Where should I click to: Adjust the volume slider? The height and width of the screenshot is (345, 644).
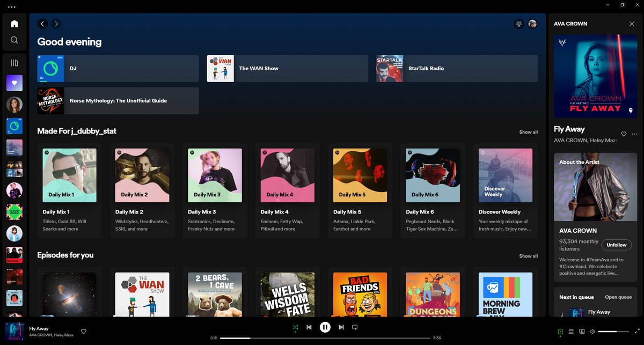point(614,332)
